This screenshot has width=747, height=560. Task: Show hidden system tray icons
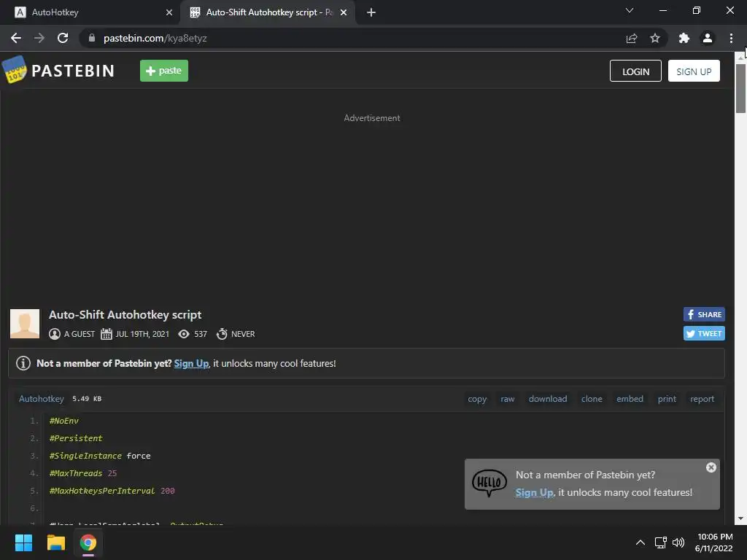(x=640, y=542)
